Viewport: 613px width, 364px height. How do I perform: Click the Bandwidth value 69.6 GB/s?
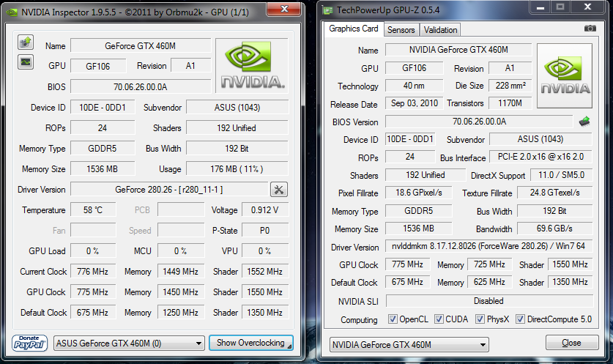coord(554,229)
